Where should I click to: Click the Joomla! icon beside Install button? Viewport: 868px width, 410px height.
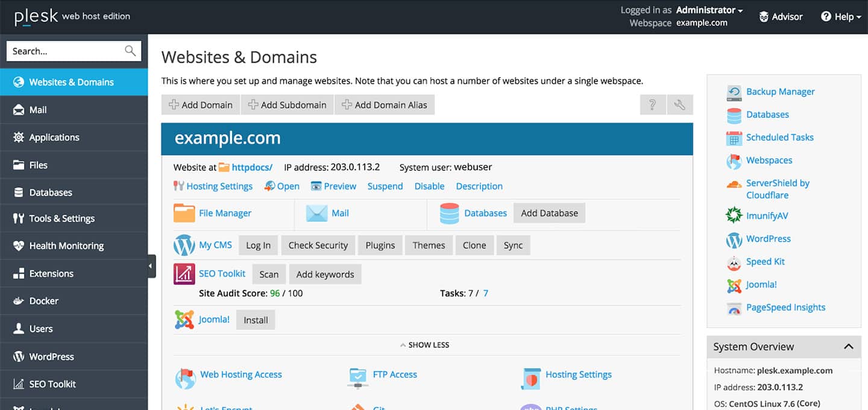pos(184,320)
